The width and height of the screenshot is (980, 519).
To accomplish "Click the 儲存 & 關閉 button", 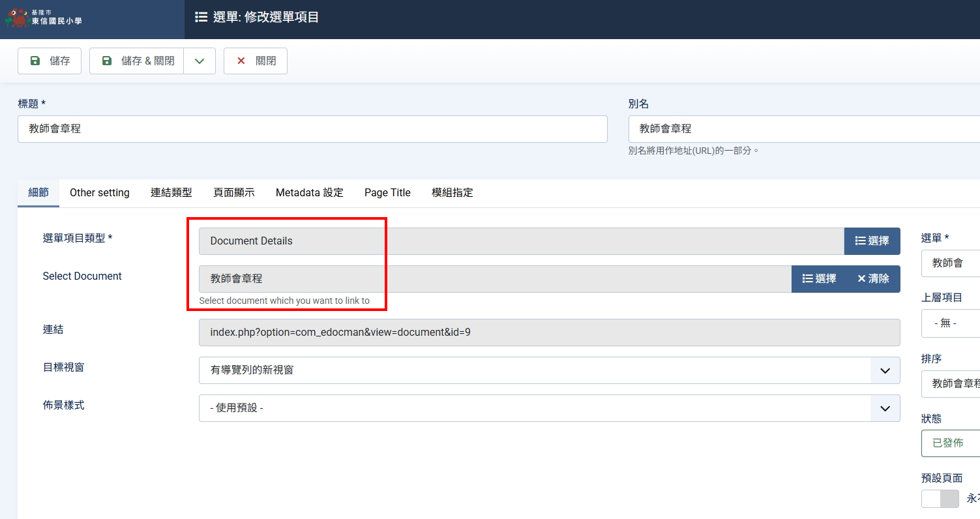I will click(137, 61).
